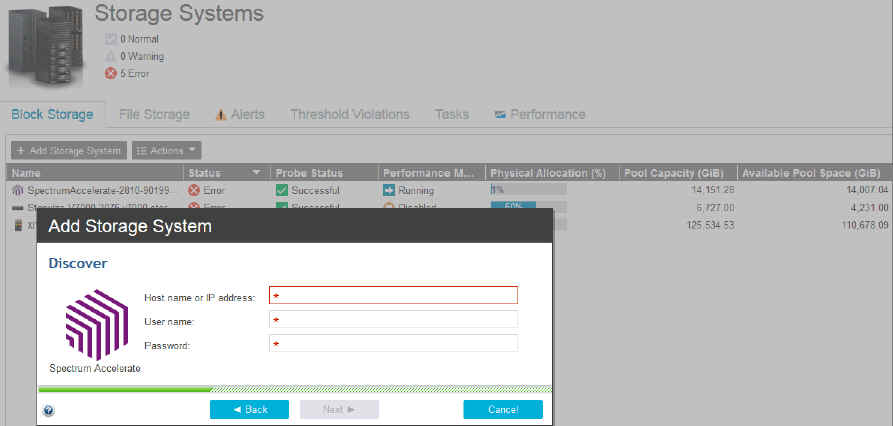Open the Alerts tab
Screen dimensions: 893x426
tap(240, 114)
